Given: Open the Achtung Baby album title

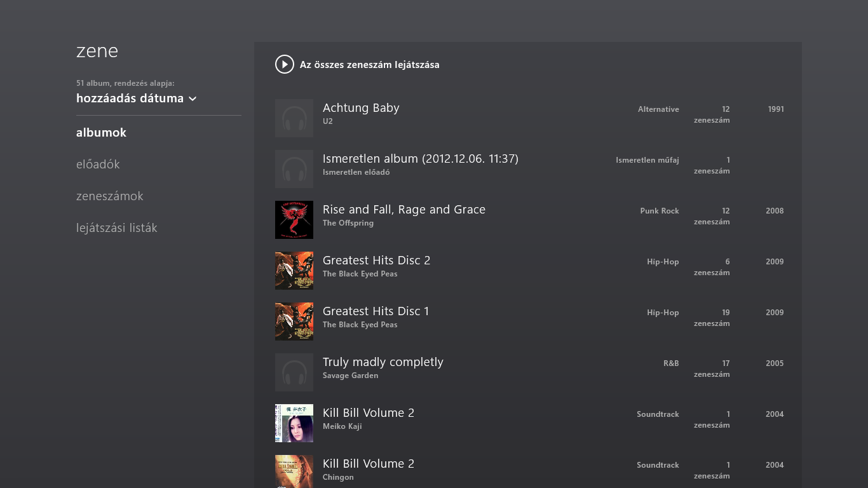Looking at the screenshot, I should (361, 108).
